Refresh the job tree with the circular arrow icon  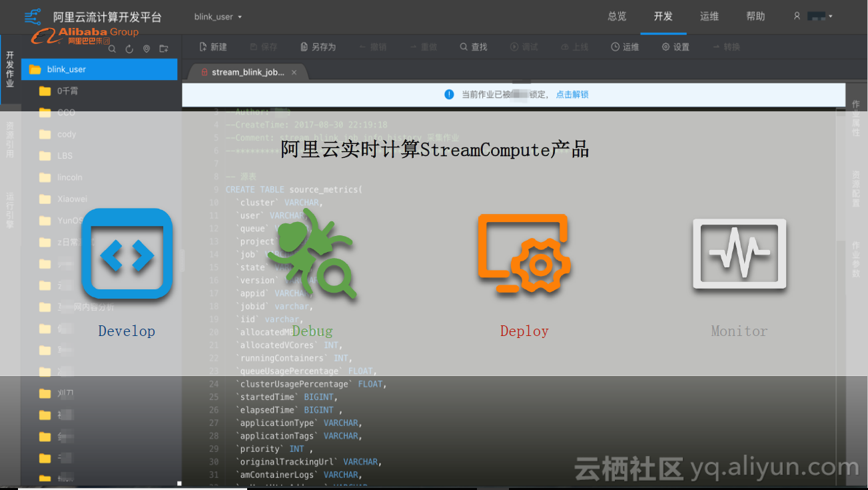click(129, 49)
